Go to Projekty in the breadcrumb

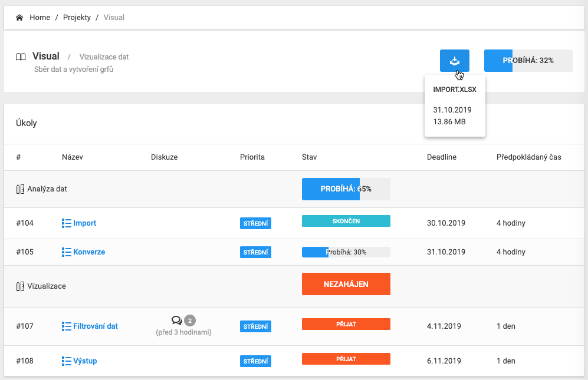[x=77, y=18]
